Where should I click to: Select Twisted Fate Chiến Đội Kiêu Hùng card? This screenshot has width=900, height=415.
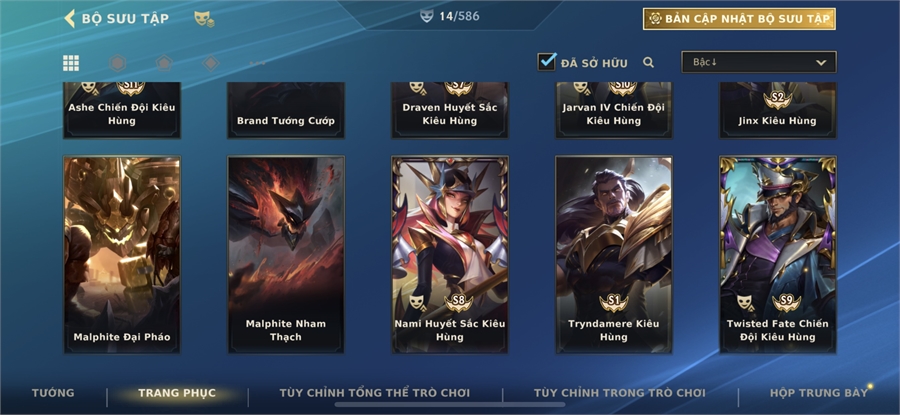(x=778, y=255)
